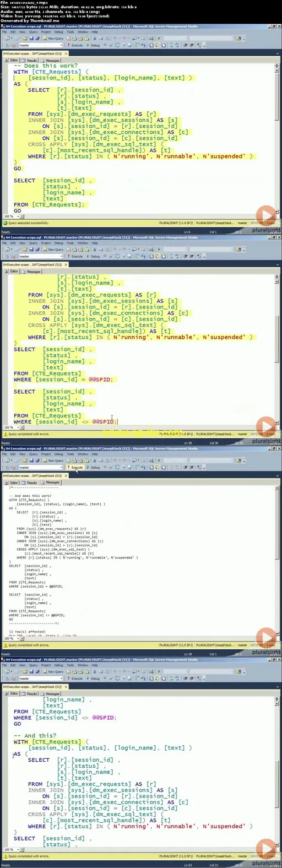Viewport: 282px width, 868px height.
Task: Select the Editor tab in the first frame
Action: tap(12, 60)
